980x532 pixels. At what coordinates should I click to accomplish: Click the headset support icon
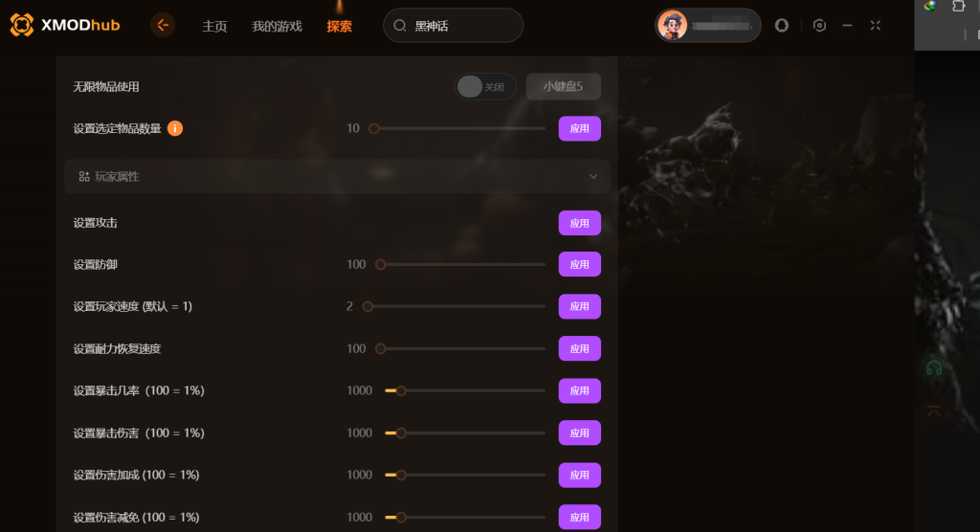pyautogui.click(x=934, y=367)
